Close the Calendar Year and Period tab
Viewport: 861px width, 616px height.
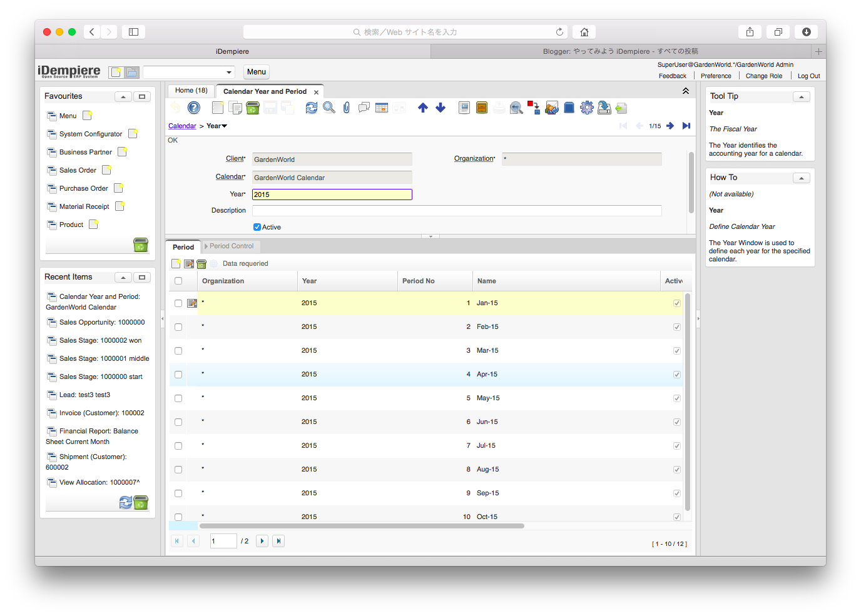[x=316, y=92]
